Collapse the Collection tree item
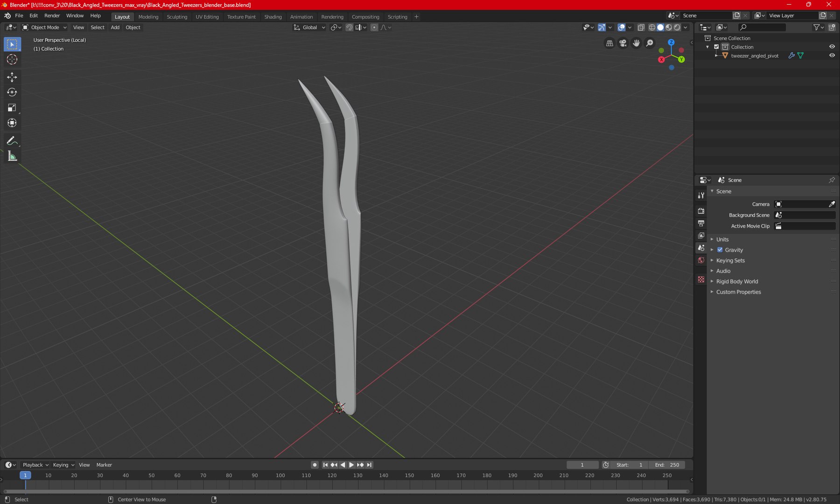840x504 pixels. point(708,47)
